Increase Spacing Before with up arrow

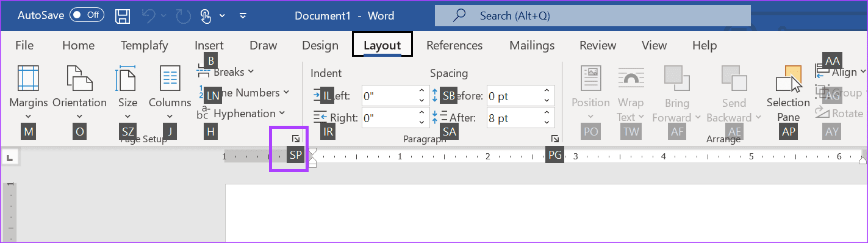click(x=547, y=91)
